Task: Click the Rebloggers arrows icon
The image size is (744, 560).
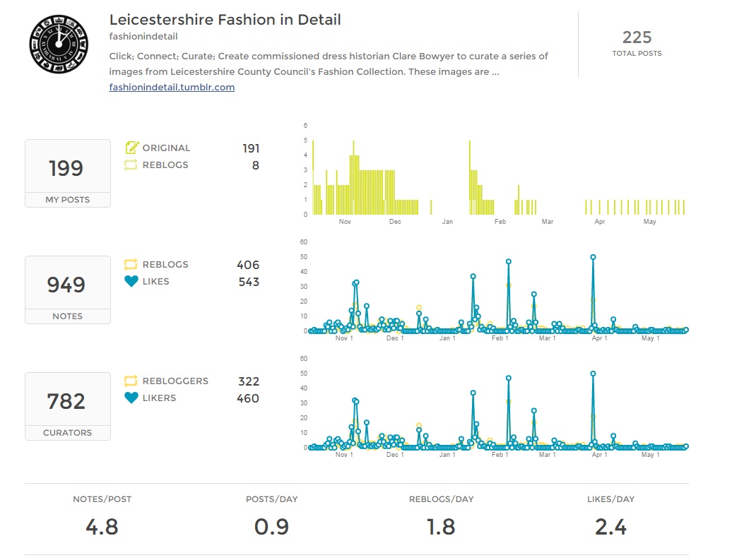Action: click(x=131, y=381)
